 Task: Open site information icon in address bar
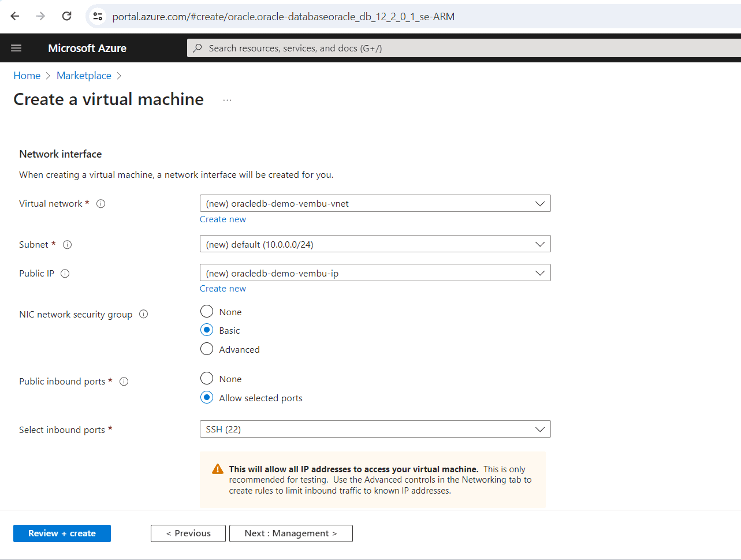[x=98, y=17]
